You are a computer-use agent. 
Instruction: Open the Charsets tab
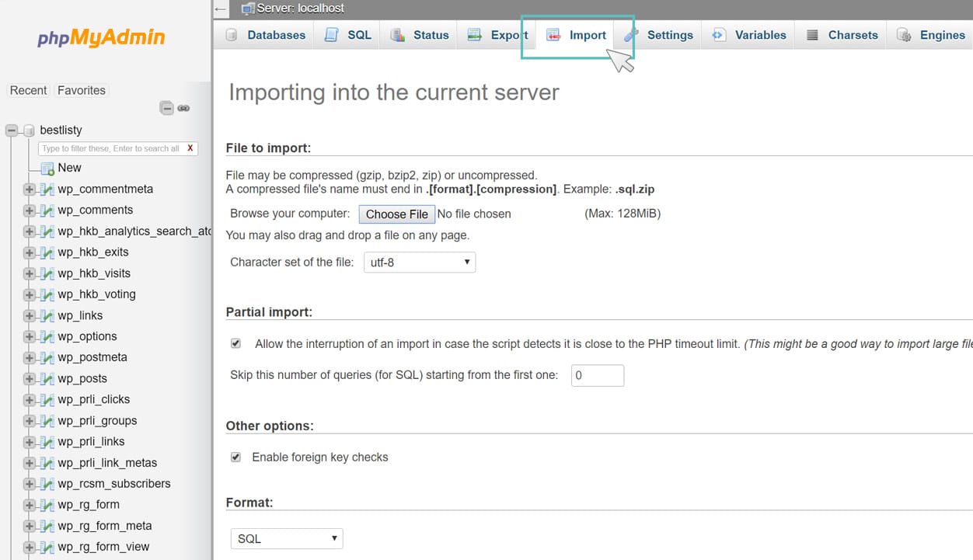[842, 35]
